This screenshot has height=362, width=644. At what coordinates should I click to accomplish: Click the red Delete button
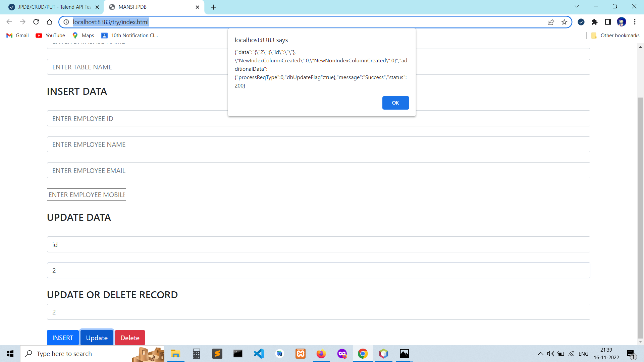(130, 338)
